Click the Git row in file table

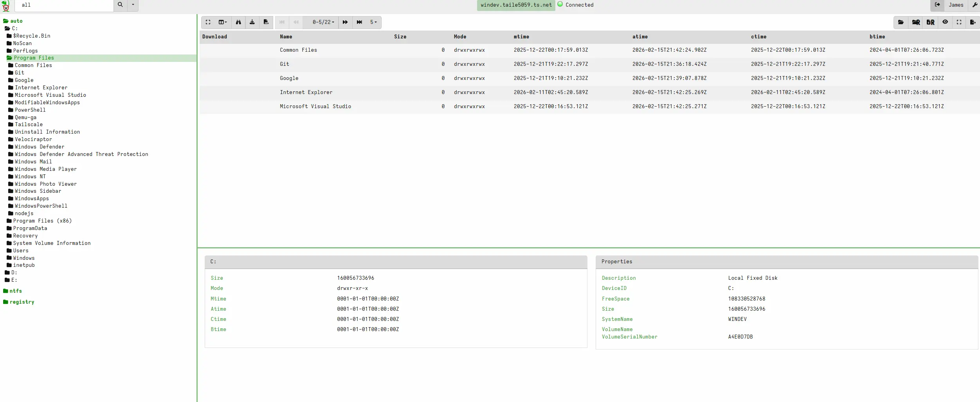(589, 64)
